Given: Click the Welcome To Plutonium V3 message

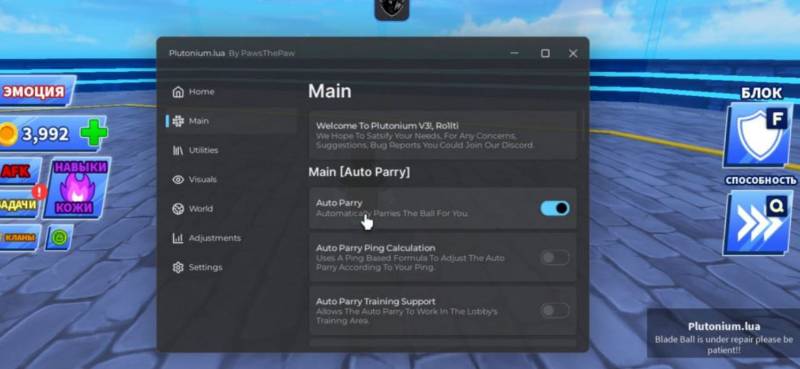Looking at the screenshot, I should tap(442, 135).
